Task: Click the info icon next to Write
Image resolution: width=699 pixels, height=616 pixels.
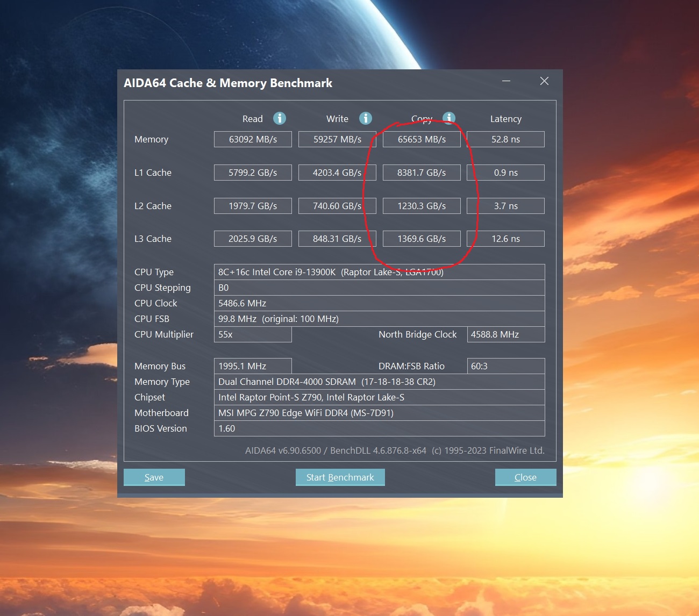Action: 366,118
